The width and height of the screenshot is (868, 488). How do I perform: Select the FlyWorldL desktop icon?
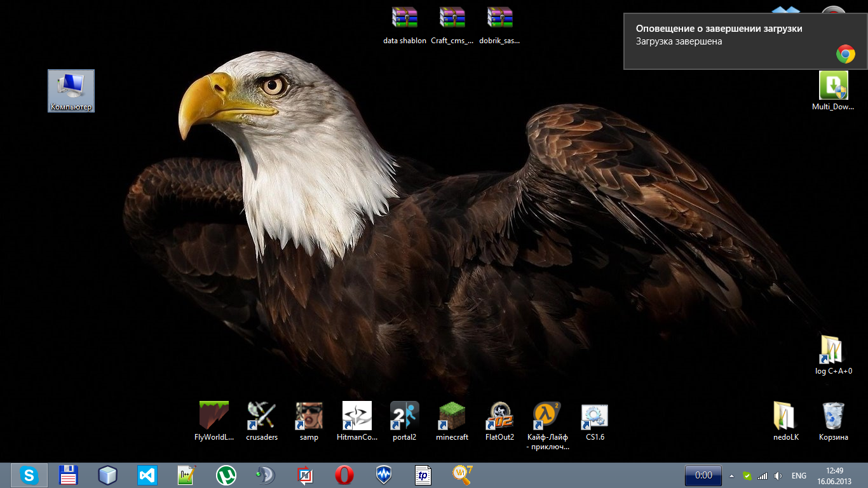pyautogui.click(x=215, y=421)
